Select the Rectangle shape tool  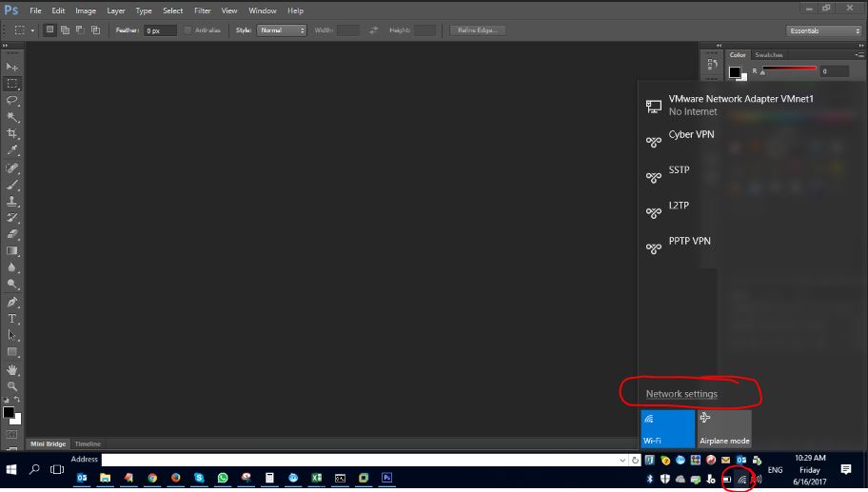[x=12, y=352]
